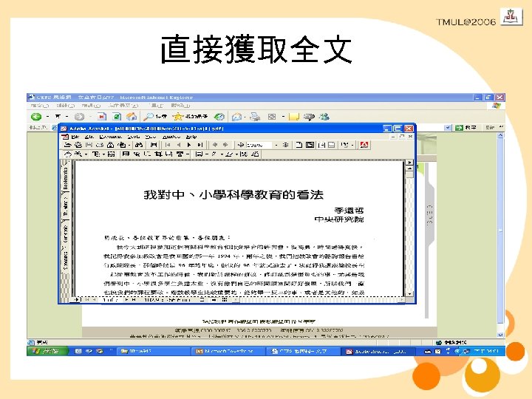
Task: Open the Text Select tool dropdown arrow
Action: (104, 154)
